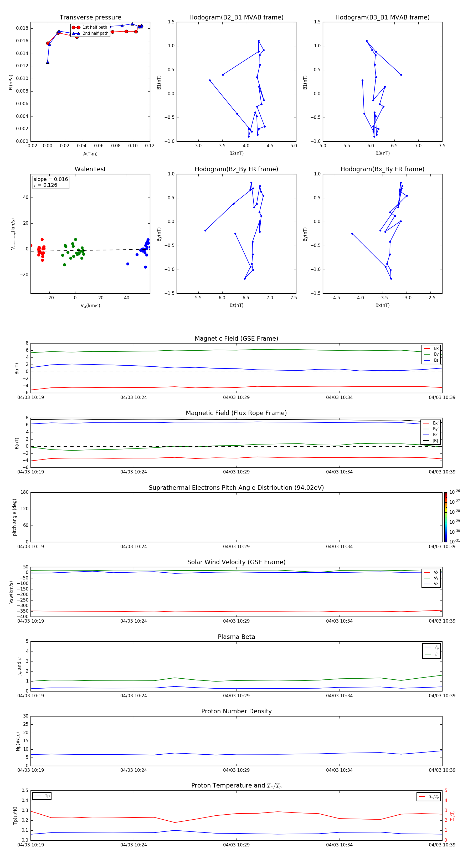This screenshot has height=868, width=473.
Task: Click the 'V_A(km/s)' x-axis label
Action: [90, 306]
